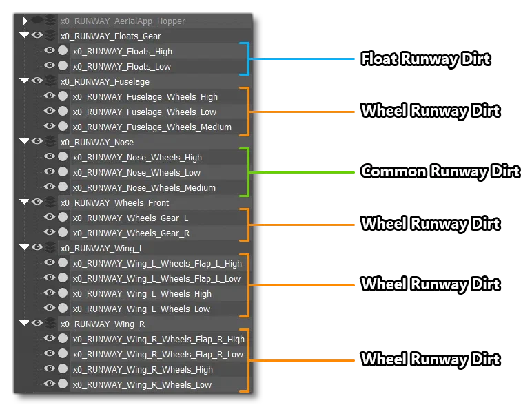Select the x0_RUNWAY_Wing_R_Wheels_High layer name
The image size is (532, 407).
(143, 370)
